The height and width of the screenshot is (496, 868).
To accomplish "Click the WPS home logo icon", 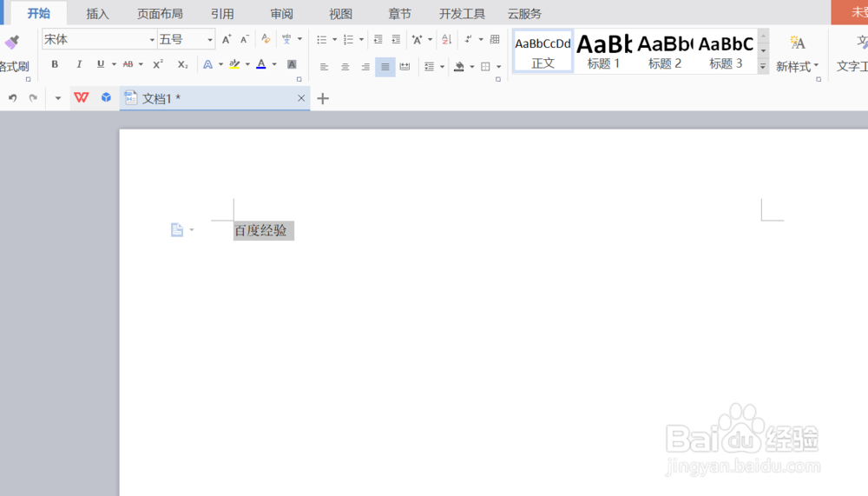I will point(81,97).
